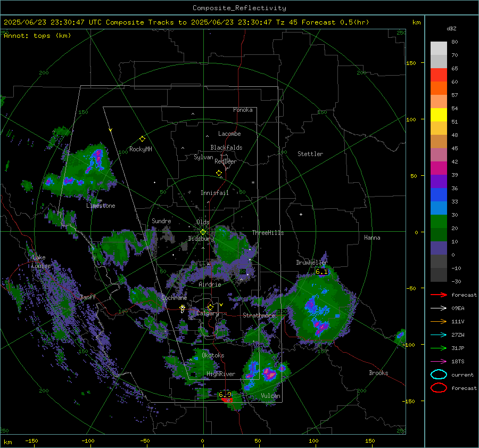Click the 80 dBZ white color swatch
Viewport: 479px width, 448px height.
pos(439,48)
